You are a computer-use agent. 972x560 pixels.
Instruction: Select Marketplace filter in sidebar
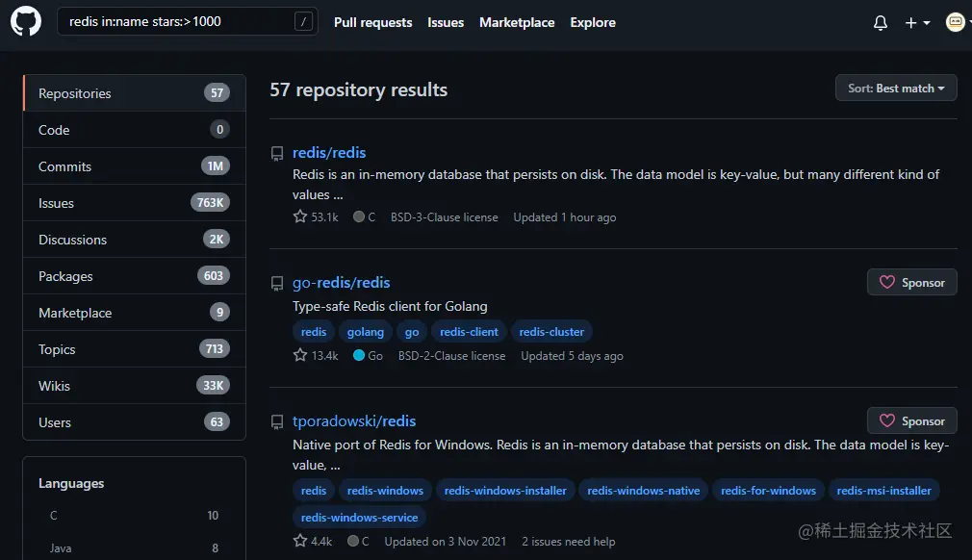click(135, 312)
